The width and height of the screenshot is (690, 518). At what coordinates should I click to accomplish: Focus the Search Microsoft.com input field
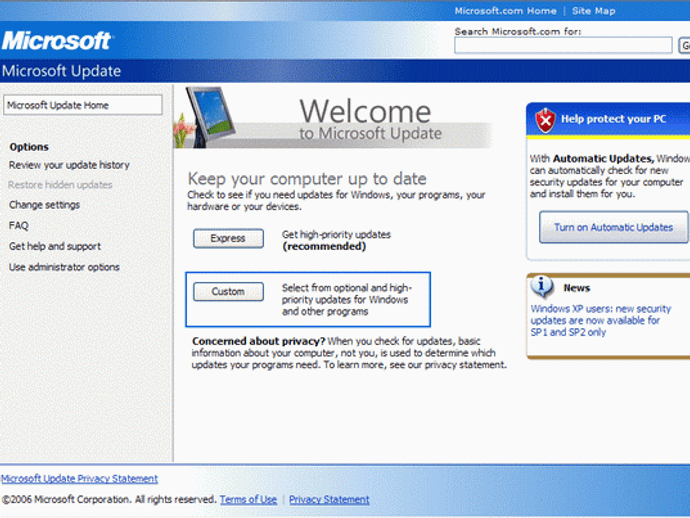tap(563, 45)
